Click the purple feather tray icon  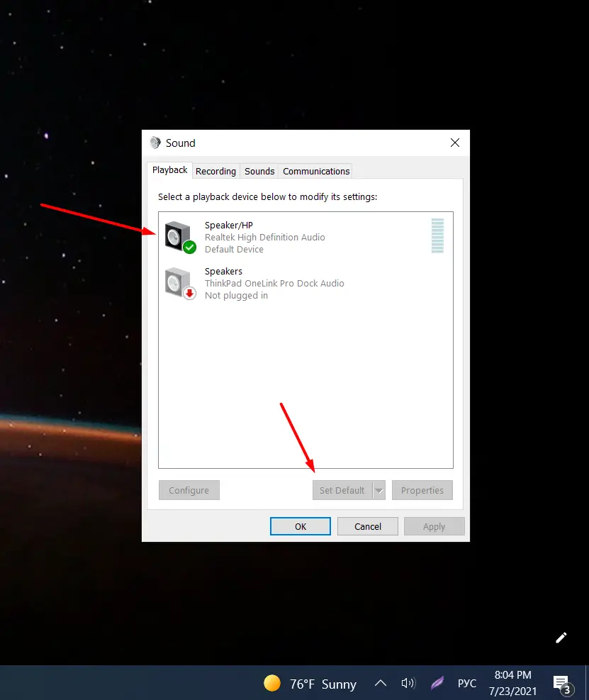[437, 683]
